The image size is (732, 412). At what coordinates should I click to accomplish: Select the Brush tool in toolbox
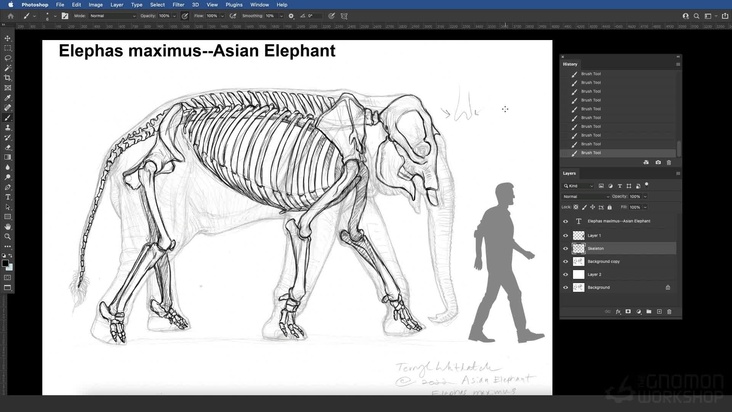pos(7,118)
